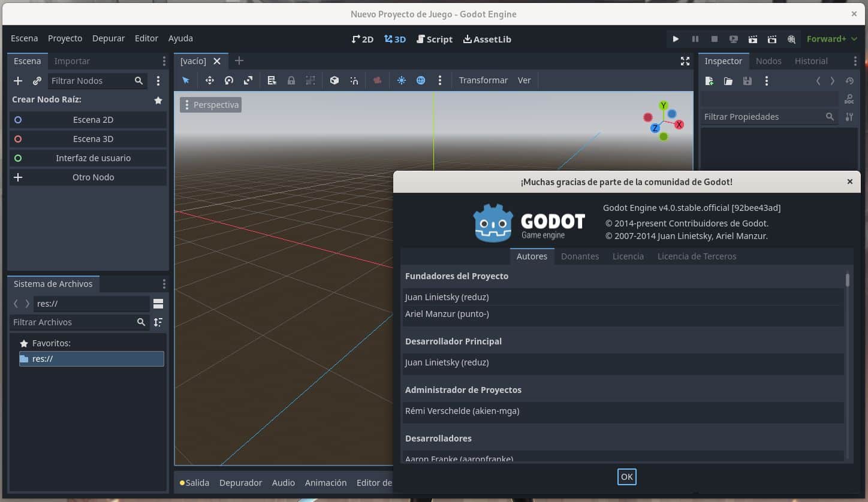Viewport: 868px width, 502px height.
Task: Toggle preview environment globe icon
Action: 421,80
